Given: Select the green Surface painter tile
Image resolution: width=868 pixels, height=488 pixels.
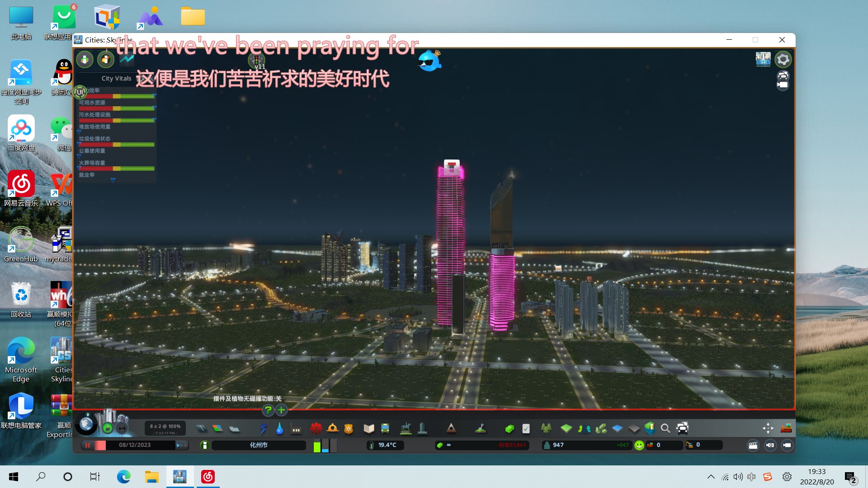Looking at the screenshot, I should [566, 428].
